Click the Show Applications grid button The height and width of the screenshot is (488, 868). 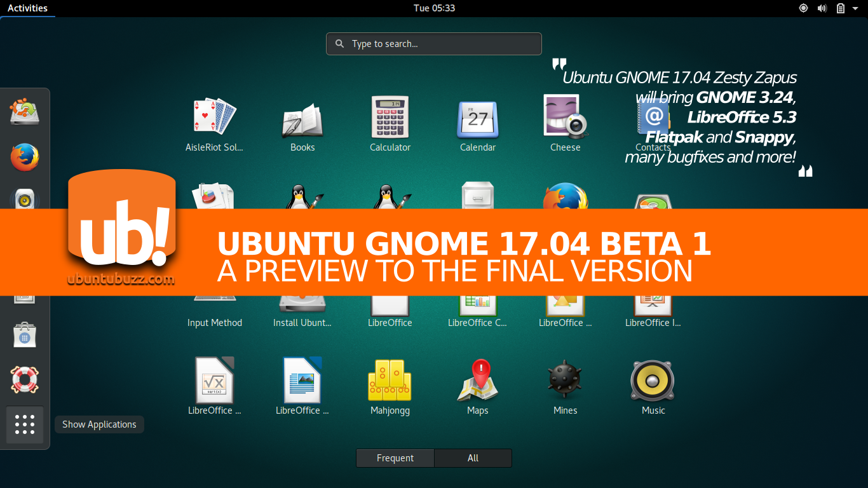coord(25,424)
